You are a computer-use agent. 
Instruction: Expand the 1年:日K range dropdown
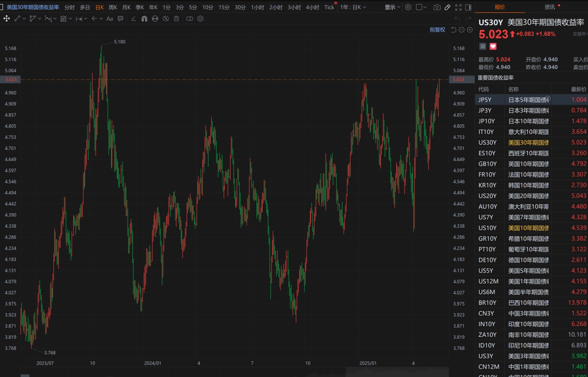pyautogui.click(x=353, y=7)
